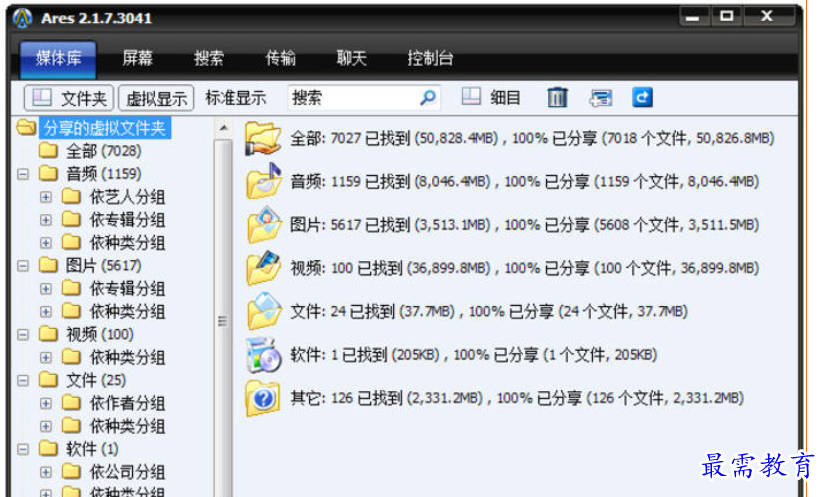Select the 虚拟显示 button
Image resolution: width=823 pixels, height=497 pixels.
[x=156, y=98]
